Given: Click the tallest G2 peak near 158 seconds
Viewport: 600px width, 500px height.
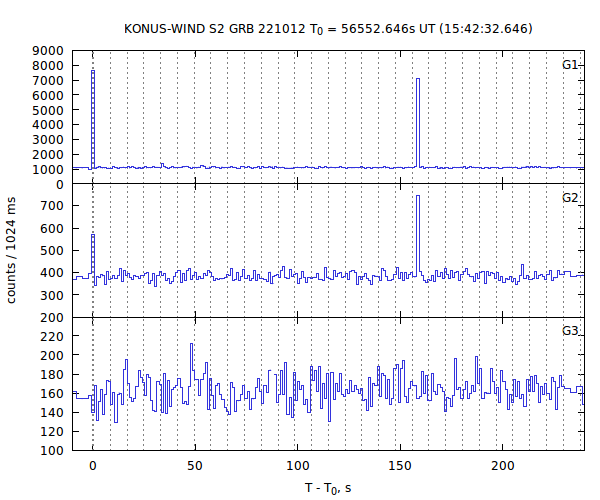Looking at the screenshot, I should pyautogui.click(x=418, y=235).
